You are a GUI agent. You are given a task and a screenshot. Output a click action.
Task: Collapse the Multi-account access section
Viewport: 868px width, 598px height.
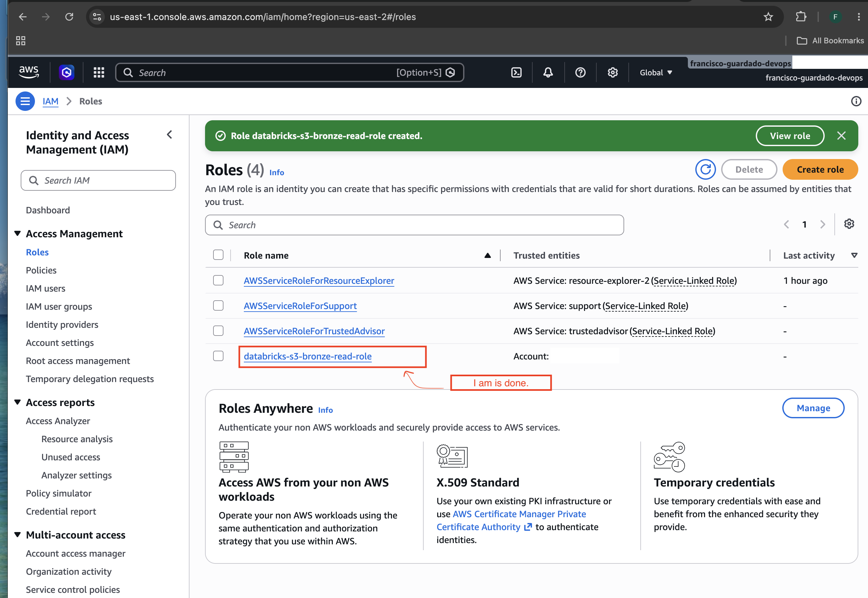(x=17, y=535)
